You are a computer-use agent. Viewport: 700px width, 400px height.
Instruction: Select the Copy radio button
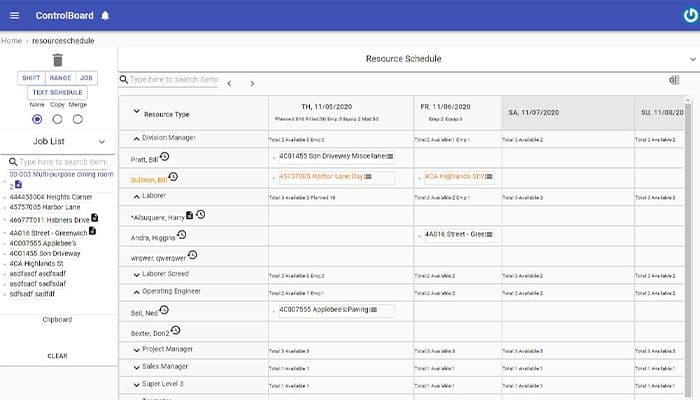click(x=57, y=119)
